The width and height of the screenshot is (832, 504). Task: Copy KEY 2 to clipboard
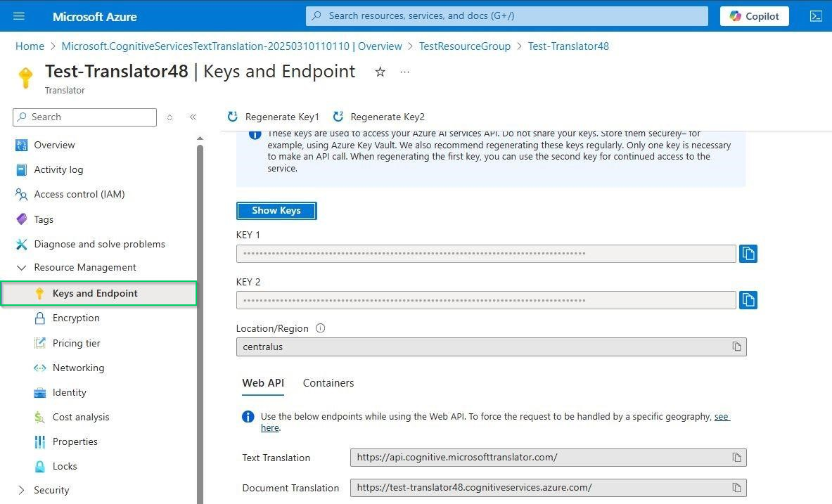coord(748,300)
